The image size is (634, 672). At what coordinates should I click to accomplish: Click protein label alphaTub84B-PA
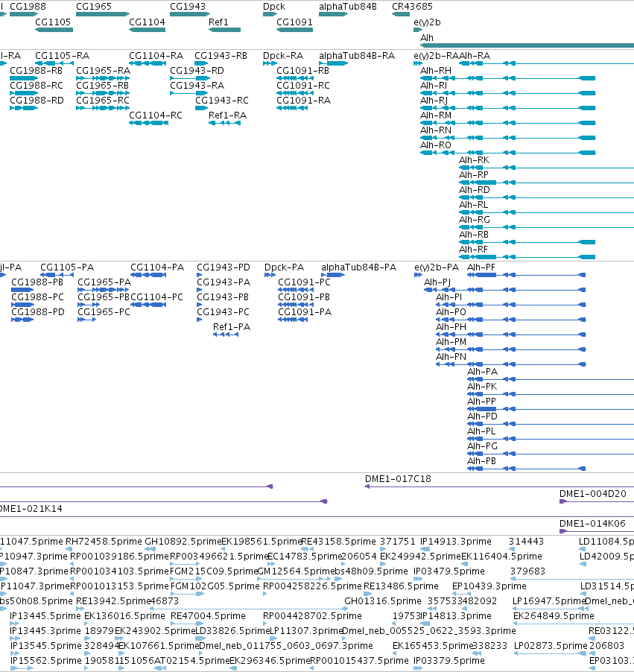pos(359,267)
